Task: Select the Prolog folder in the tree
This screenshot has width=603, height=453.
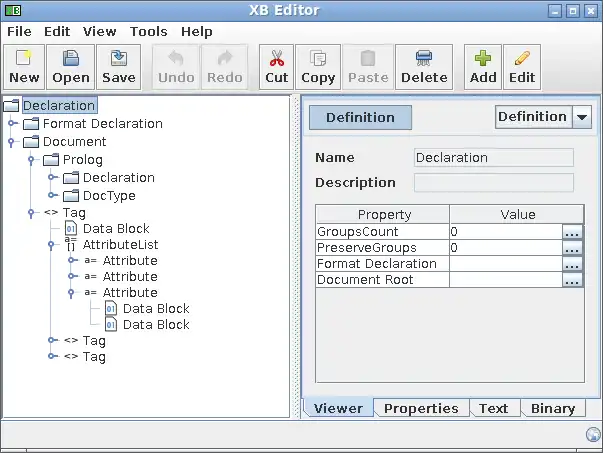Action: [x=82, y=160]
